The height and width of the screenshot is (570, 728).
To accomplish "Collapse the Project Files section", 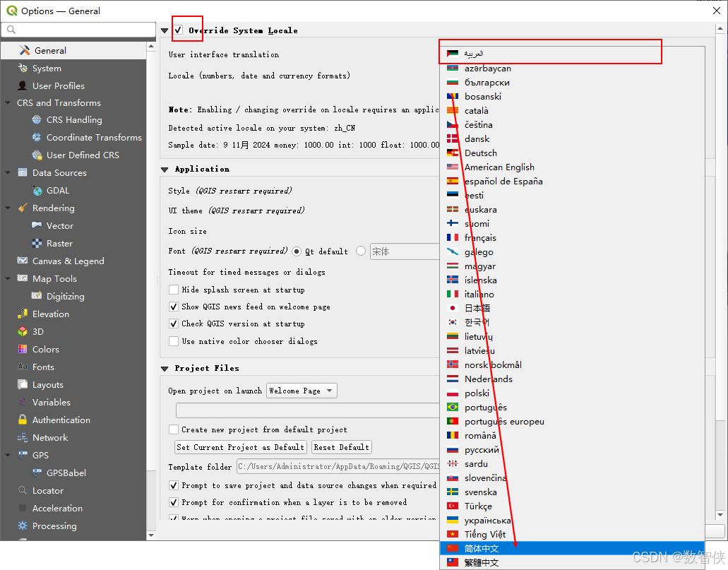I will coord(165,369).
